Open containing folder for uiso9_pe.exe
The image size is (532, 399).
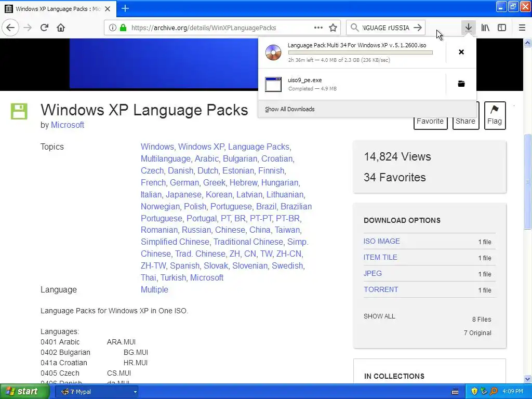pyautogui.click(x=461, y=84)
